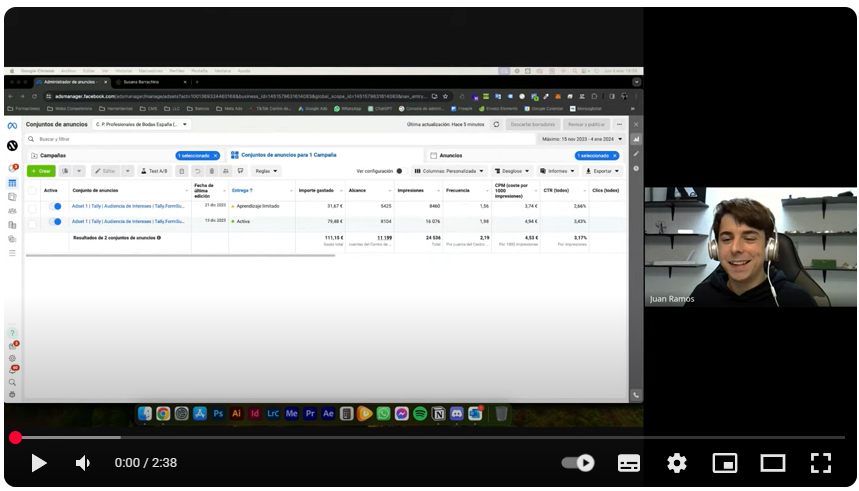Open the Columnas: Personalizada dropdown

pyautogui.click(x=449, y=171)
